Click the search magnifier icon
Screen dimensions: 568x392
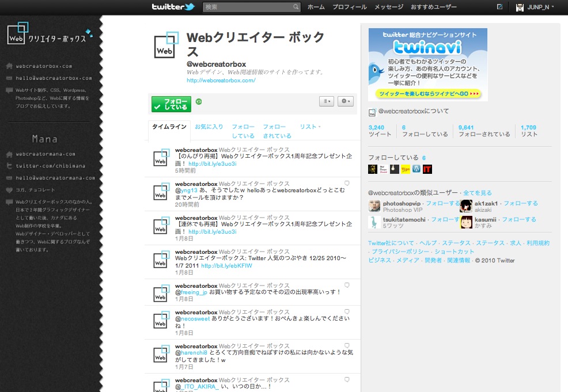[x=296, y=7]
